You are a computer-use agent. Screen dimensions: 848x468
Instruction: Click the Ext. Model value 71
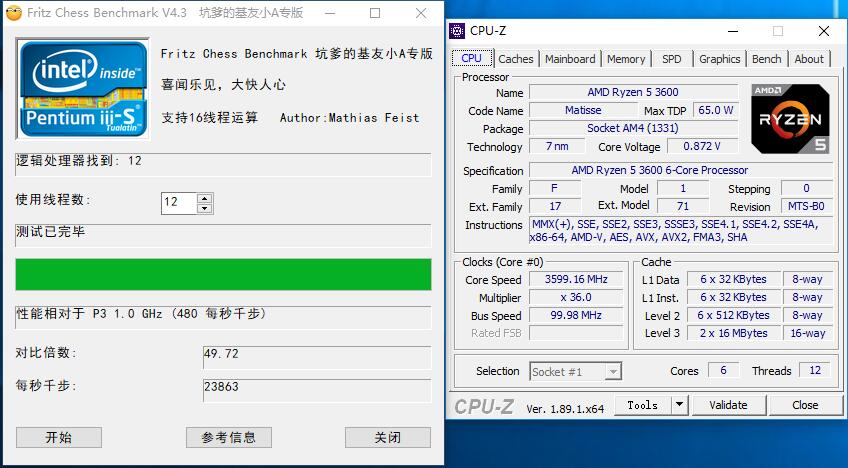click(683, 206)
